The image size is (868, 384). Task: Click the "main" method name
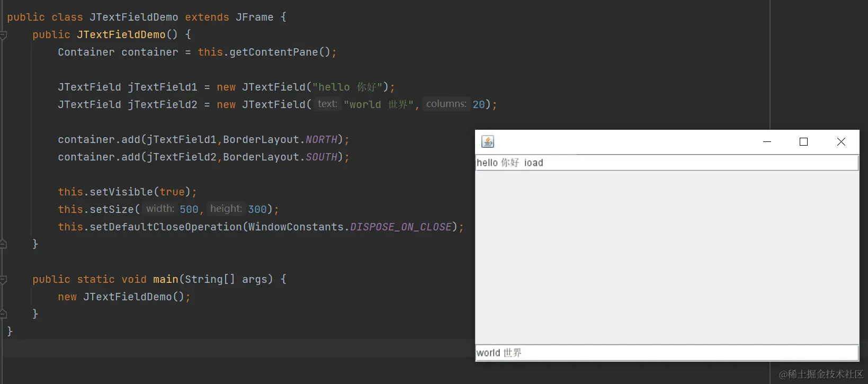point(166,279)
